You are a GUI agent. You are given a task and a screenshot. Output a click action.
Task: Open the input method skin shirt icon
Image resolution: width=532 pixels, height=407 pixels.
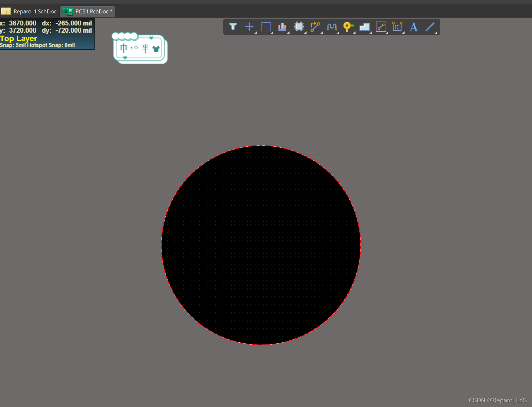coord(156,49)
